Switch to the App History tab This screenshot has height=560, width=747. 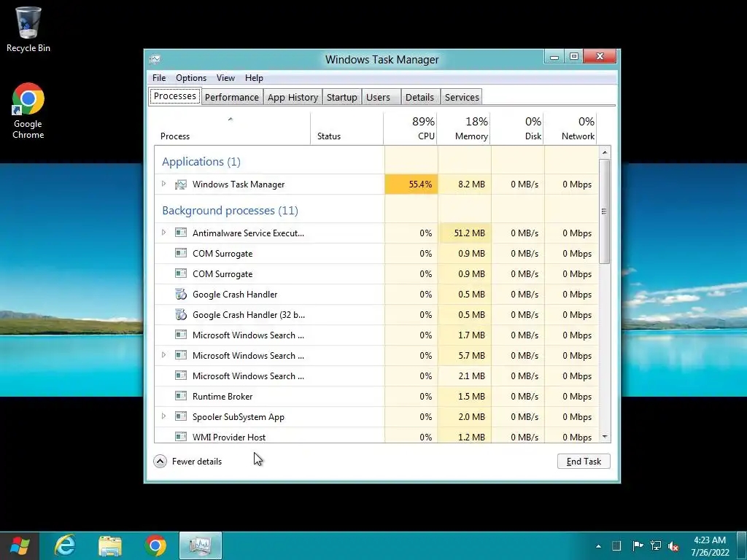pyautogui.click(x=293, y=97)
